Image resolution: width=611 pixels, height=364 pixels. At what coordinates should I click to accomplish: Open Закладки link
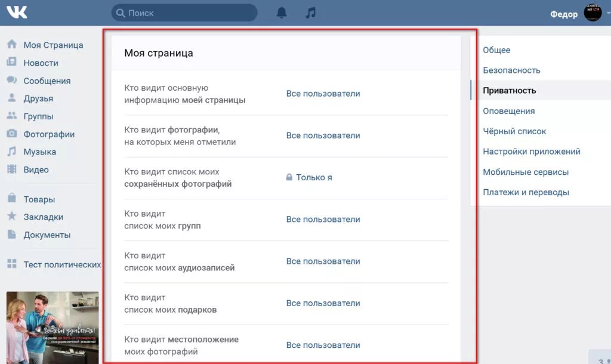click(43, 217)
